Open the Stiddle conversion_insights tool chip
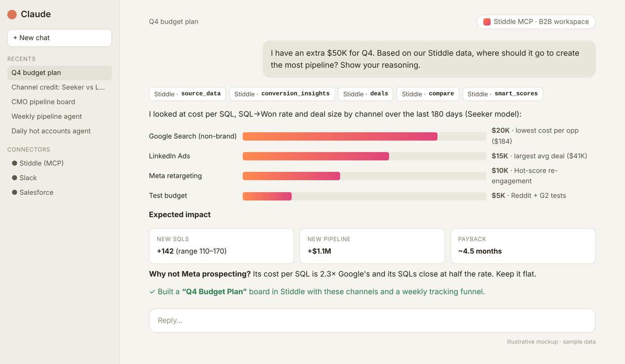 tap(282, 94)
